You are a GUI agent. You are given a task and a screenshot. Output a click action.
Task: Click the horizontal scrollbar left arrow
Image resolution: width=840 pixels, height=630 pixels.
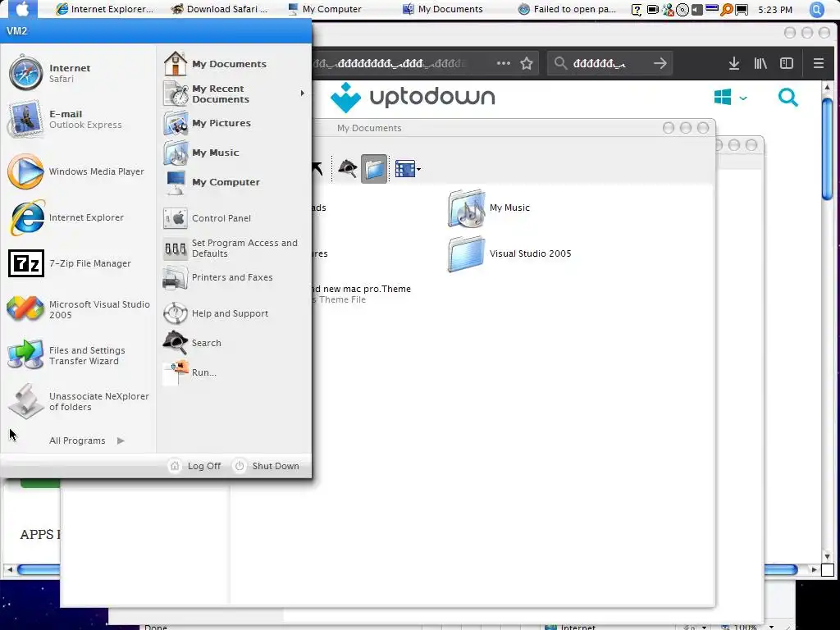pos(9,569)
